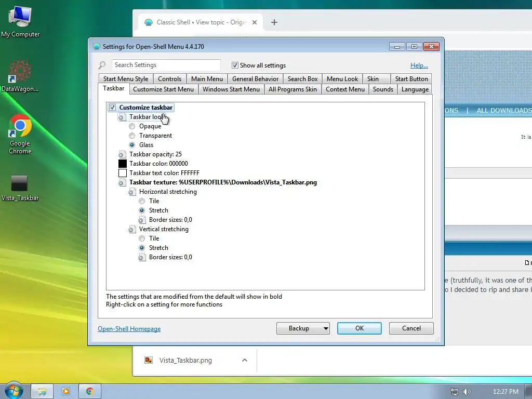Click the network tray icon
Screen dimensions: 532x399
[454, 392]
